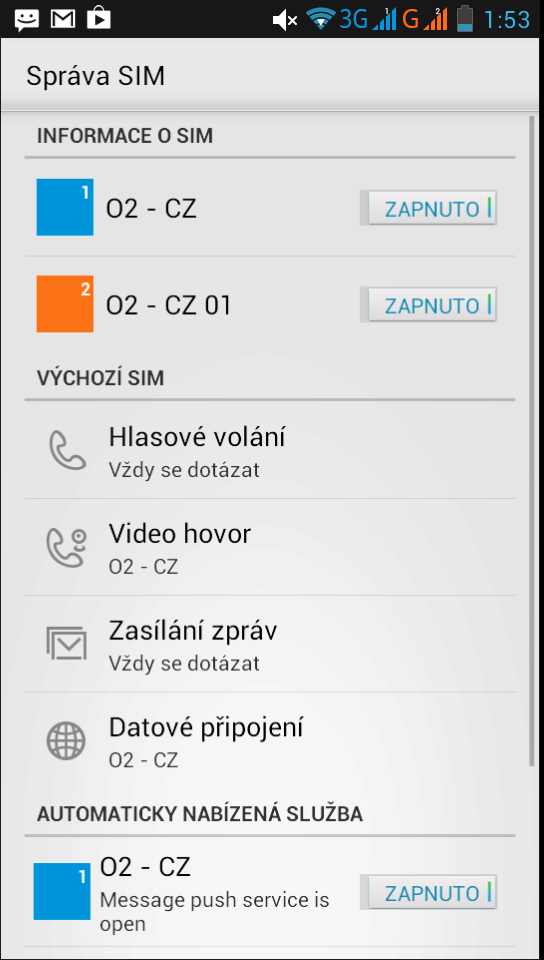Toggle off SIM 1 O2 - CZ switch
Image resolution: width=544 pixels, height=960 pixels.
coord(428,208)
